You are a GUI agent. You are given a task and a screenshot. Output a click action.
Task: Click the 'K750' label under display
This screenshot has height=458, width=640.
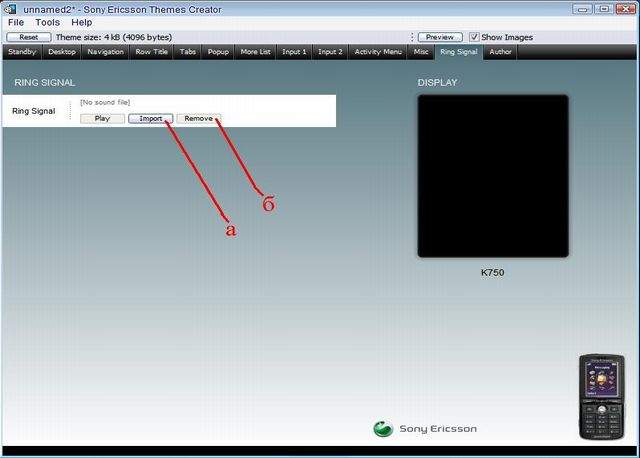point(492,272)
